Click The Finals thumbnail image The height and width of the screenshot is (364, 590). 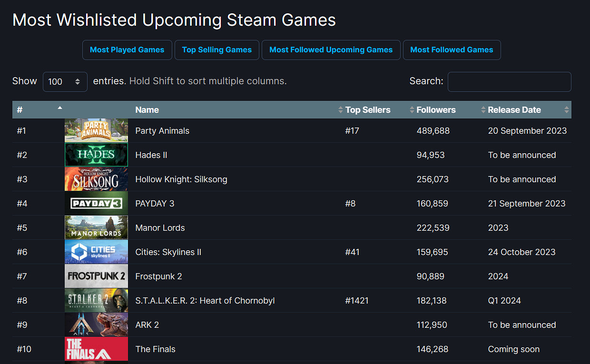pyautogui.click(x=96, y=349)
